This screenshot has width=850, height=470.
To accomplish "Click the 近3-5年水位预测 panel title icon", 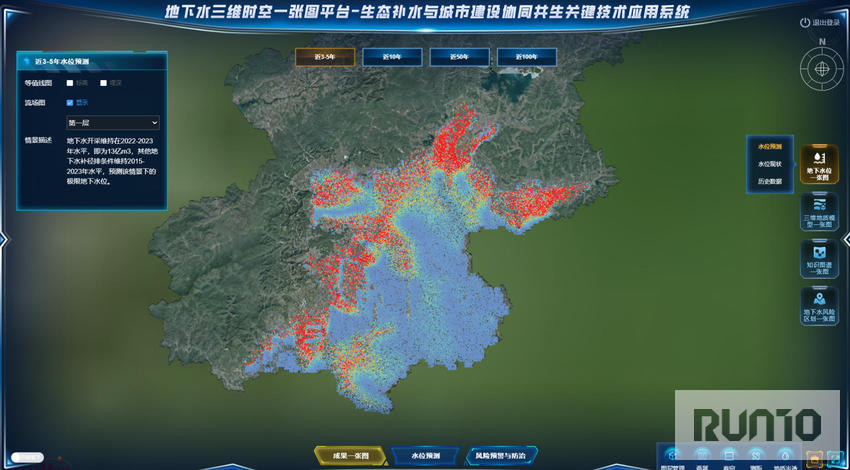I will click(26, 62).
